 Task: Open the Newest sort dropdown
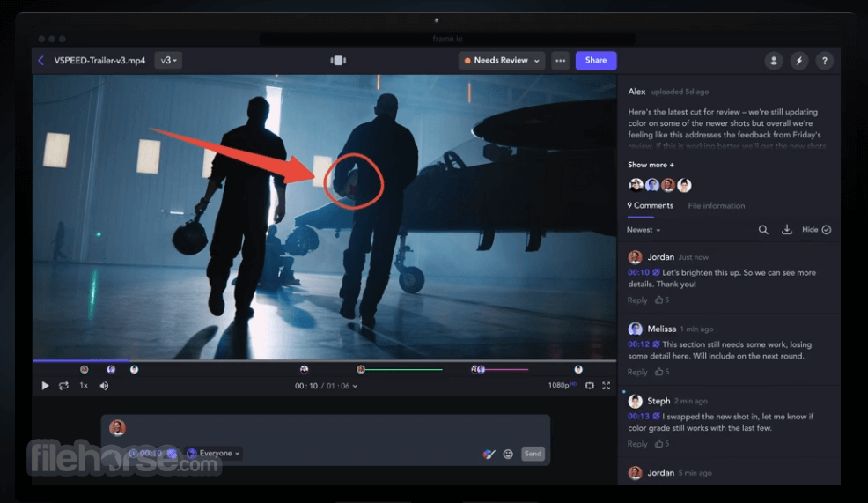tap(644, 230)
